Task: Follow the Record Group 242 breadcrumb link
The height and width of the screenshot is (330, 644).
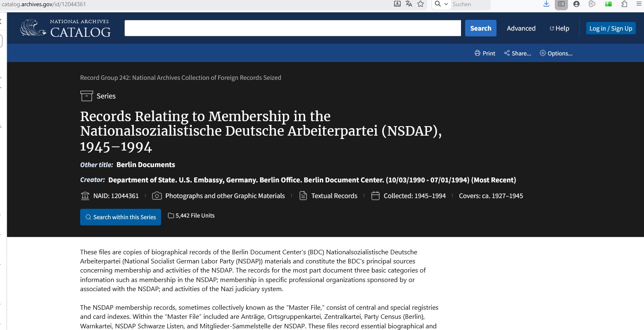Action: coord(181,78)
